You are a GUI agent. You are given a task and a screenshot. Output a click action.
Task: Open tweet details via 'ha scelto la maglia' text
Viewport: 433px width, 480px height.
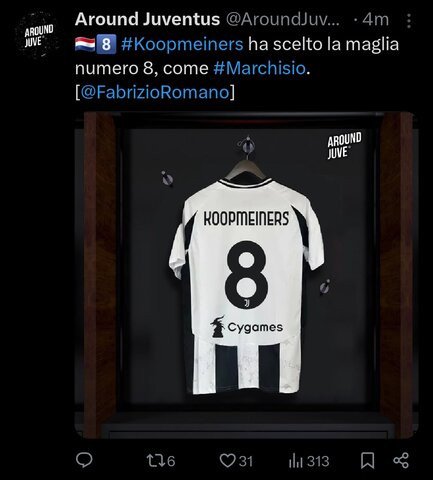(x=323, y=44)
